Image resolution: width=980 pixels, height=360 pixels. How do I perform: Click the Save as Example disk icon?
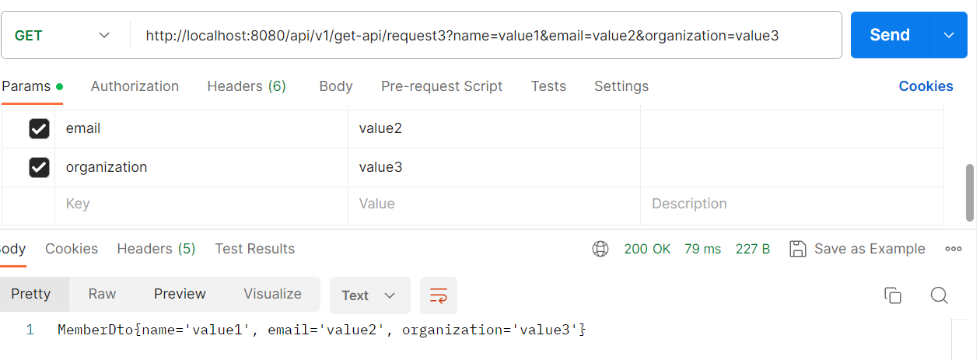[797, 249]
